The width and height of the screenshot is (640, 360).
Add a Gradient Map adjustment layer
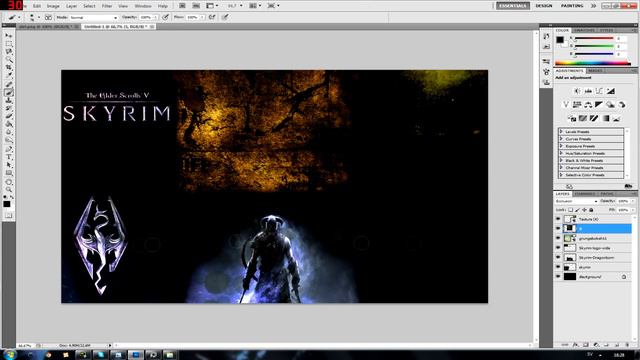[606, 118]
